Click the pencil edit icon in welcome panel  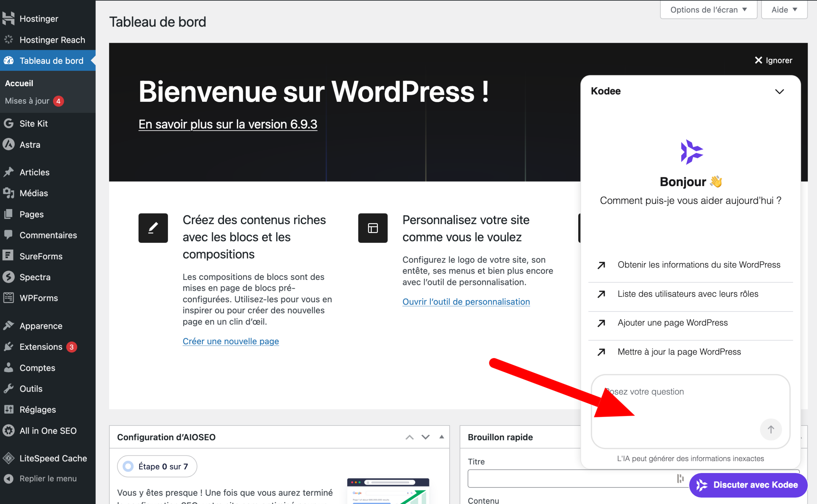coord(153,228)
